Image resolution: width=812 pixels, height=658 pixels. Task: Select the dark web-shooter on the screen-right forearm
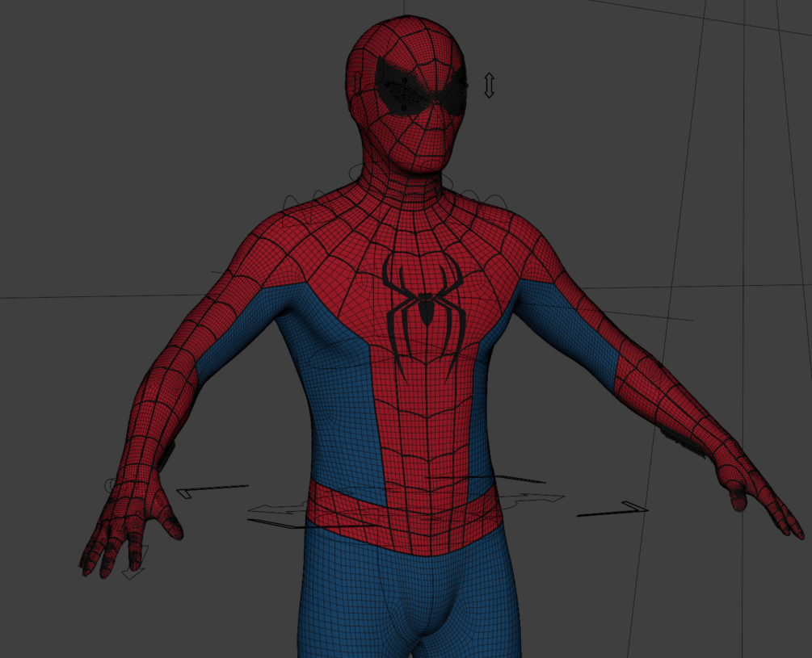tap(683, 442)
